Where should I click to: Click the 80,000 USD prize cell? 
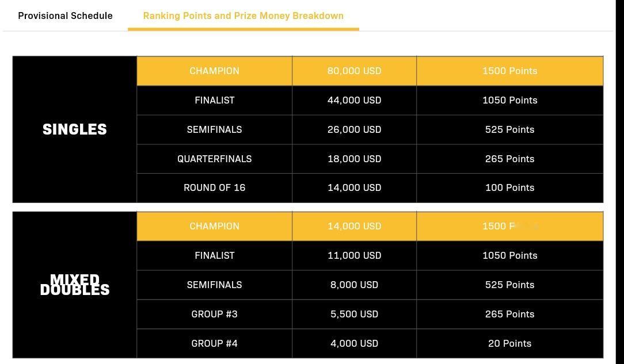[354, 71]
